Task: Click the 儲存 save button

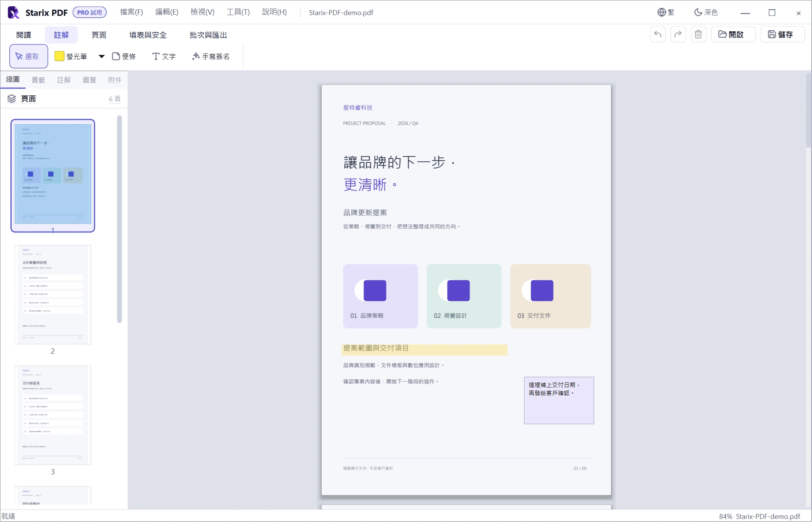Action: (x=782, y=34)
